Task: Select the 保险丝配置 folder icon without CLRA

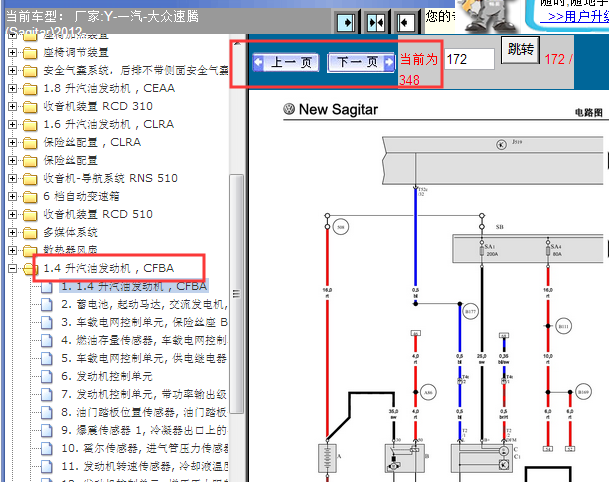Action: (30, 161)
